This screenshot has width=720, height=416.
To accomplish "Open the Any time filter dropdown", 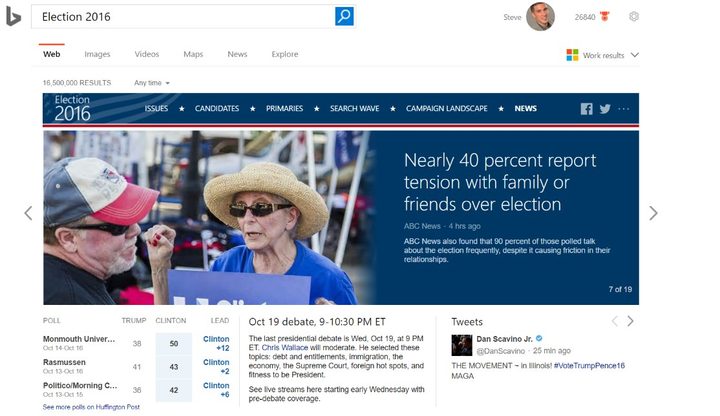I will point(152,83).
